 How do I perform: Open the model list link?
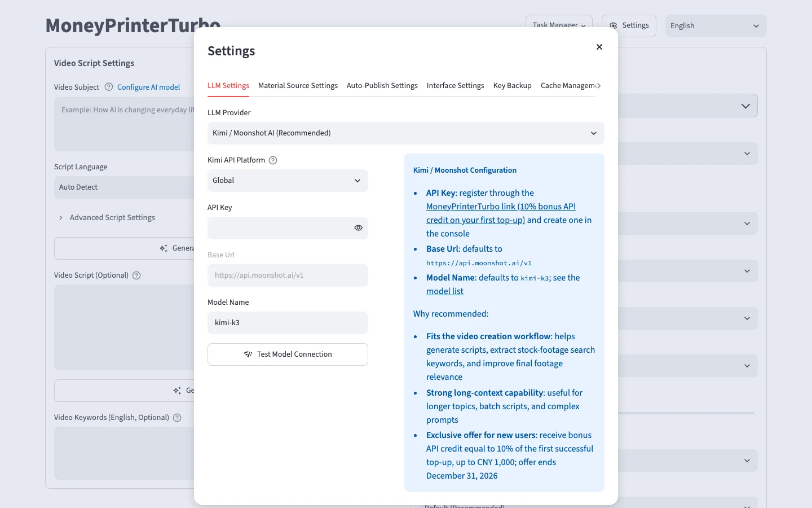pos(445,291)
